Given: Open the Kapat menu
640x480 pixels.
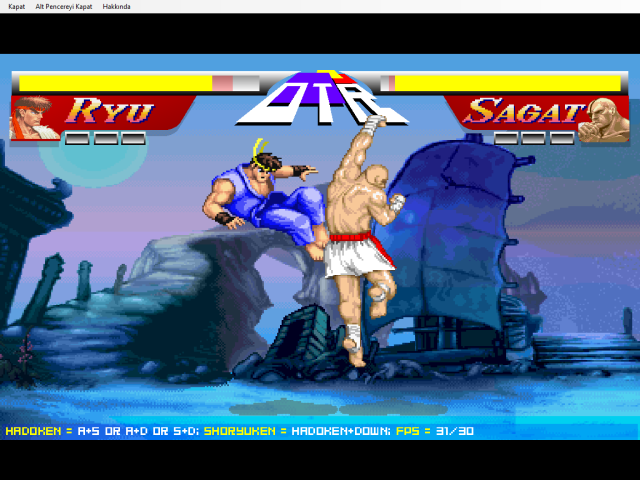Looking at the screenshot, I should [x=17, y=7].
